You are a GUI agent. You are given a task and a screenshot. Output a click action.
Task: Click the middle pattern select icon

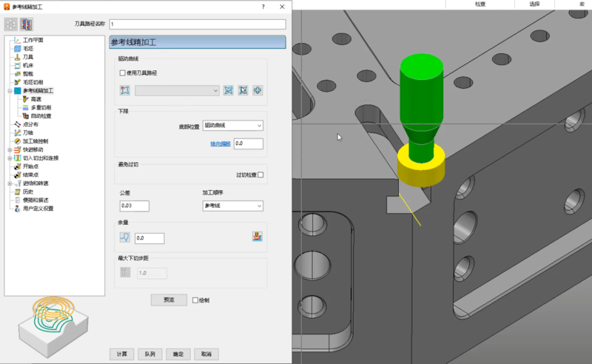243,90
